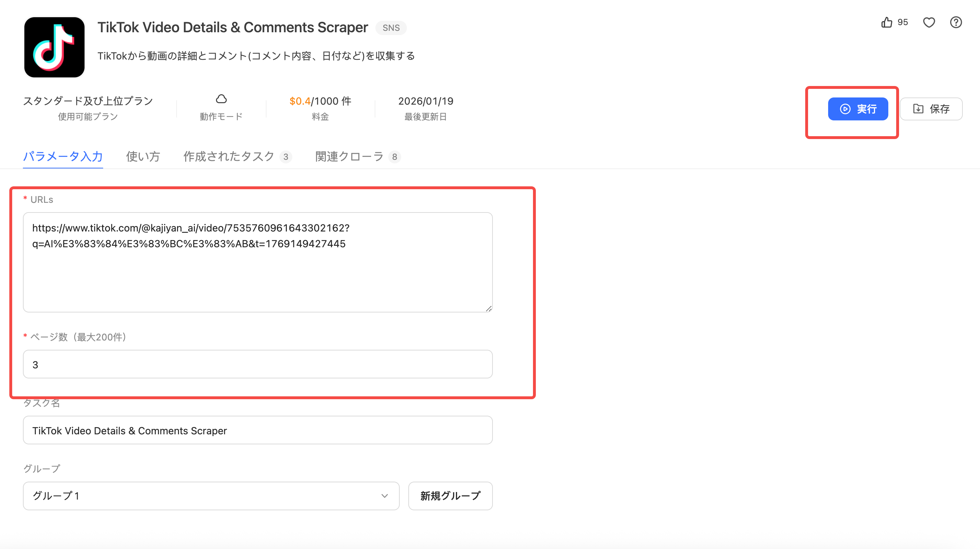Click the $0.4/1000 件 price text
Screen dimensions: 980x549
pos(320,101)
